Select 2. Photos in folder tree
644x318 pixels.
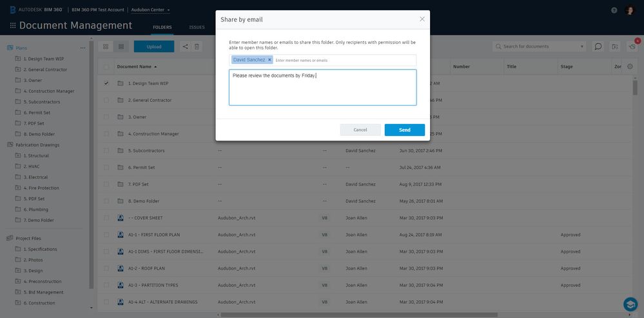point(33,260)
